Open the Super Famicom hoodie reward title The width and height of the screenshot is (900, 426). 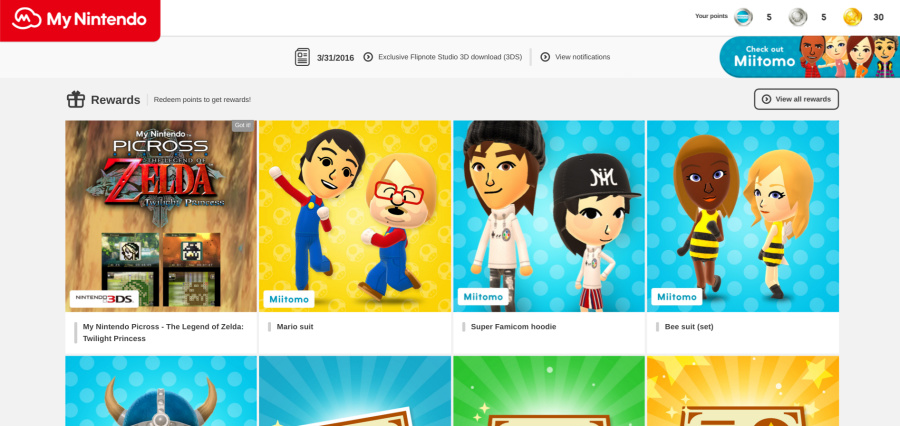513,327
